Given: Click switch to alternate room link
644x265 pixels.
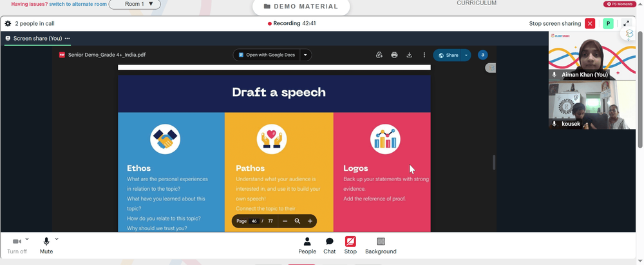Looking at the screenshot, I should [x=78, y=4].
